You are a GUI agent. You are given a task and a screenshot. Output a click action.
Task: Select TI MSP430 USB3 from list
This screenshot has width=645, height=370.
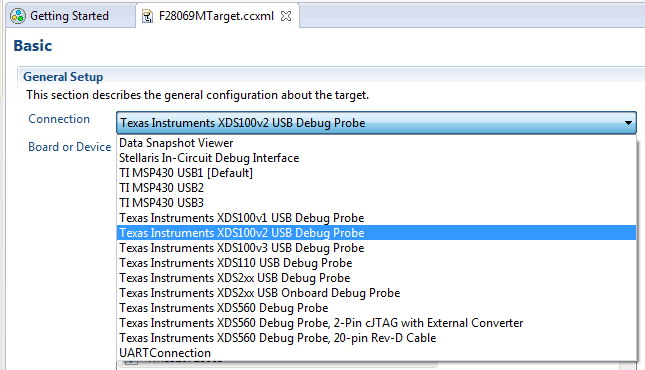click(x=376, y=203)
